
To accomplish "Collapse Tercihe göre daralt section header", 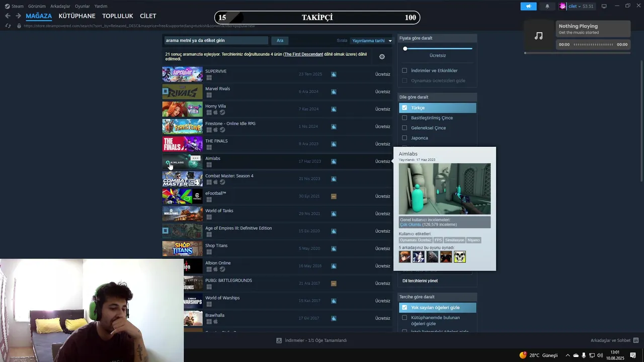I will click(437, 297).
